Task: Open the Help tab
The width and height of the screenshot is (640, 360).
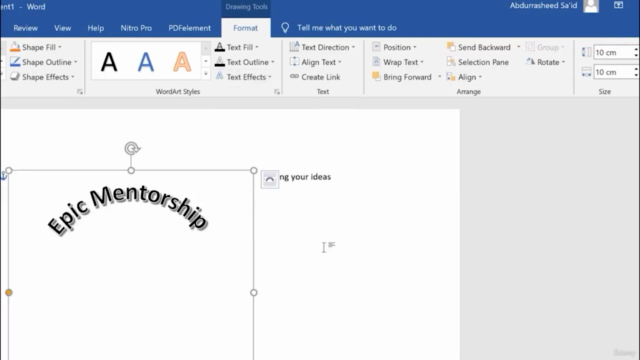Action: (96, 28)
